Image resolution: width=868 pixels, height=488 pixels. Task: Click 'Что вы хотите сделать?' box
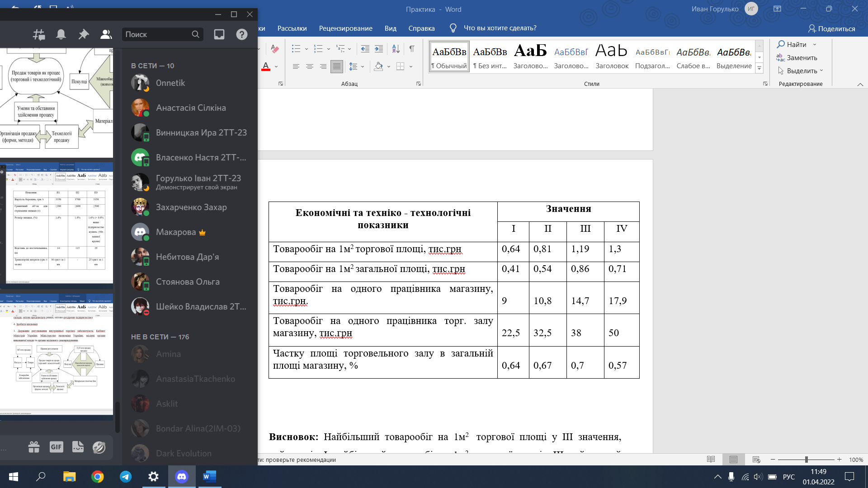coord(500,28)
